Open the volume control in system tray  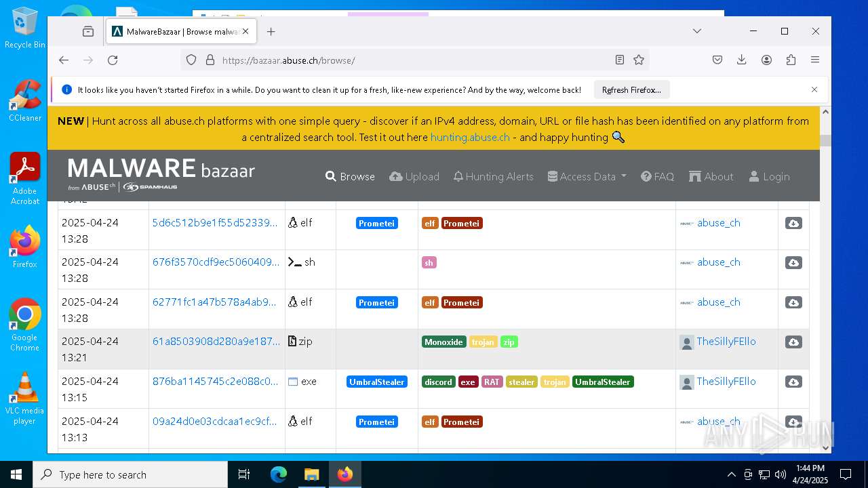pos(781,474)
